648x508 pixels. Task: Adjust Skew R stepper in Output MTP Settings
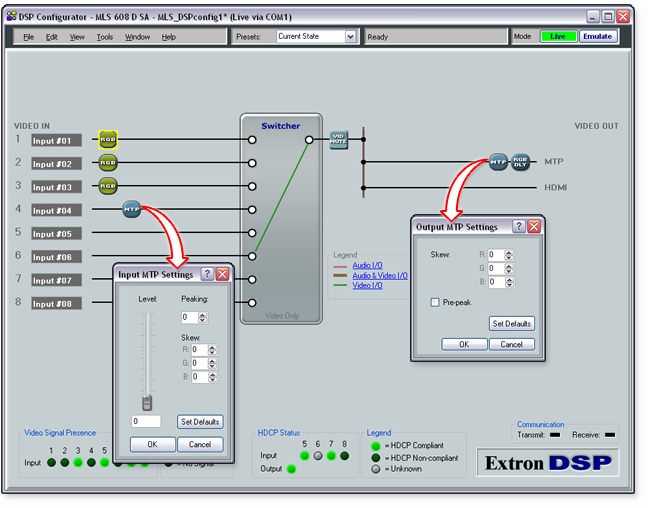509,255
